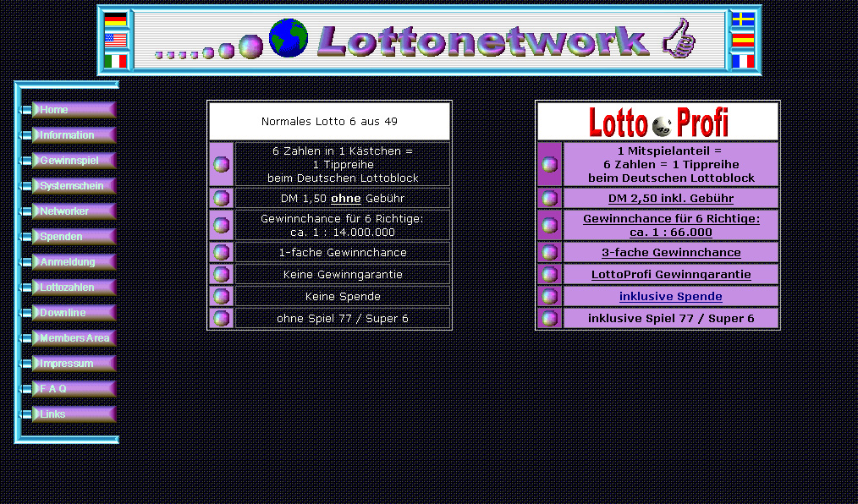Screen dimensions: 858x504
Task: Open the 'LottoProfi Gewinngarantie' link
Action: [671, 275]
